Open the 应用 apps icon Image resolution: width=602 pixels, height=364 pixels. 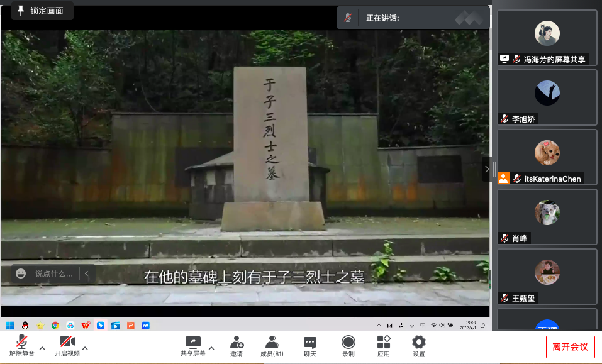tap(384, 346)
